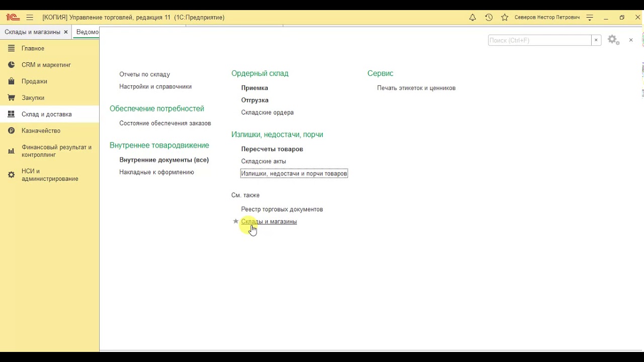Image resolution: width=644 pixels, height=362 pixels.
Task: Open Настройки и справочники
Action: click(155, 86)
